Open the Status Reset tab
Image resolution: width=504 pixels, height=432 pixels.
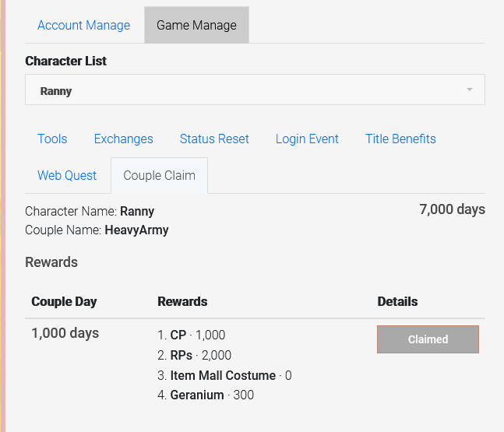click(214, 139)
